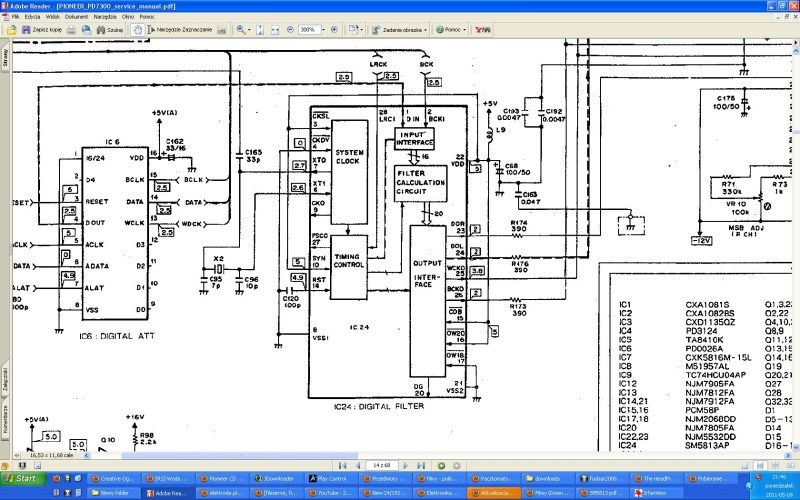Screen dimensions: 800x500
Task: Click Windows Start button
Action: pos(23,479)
